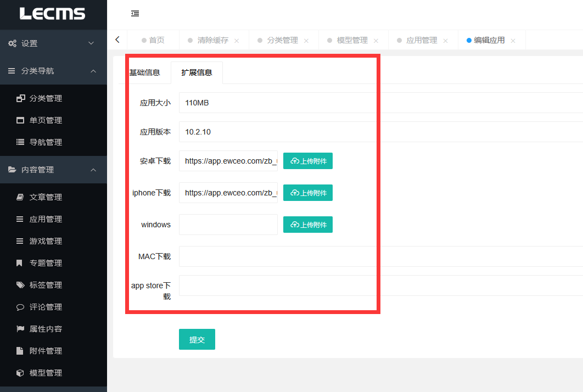
Task: Open 评论管理 via the speech bubble icon
Action: [x=20, y=307]
